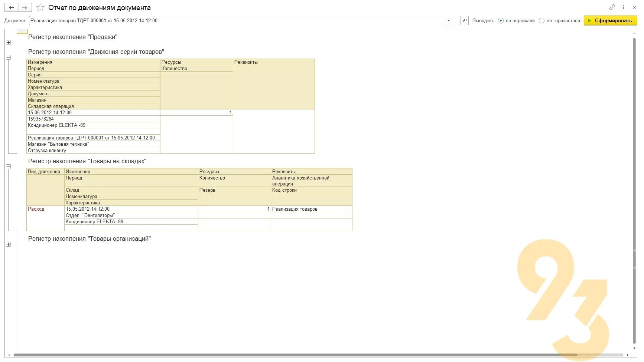Open the selected document via open-form icon
Image resolution: width=644 pixels, height=362 pixels.
(x=465, y=21)
